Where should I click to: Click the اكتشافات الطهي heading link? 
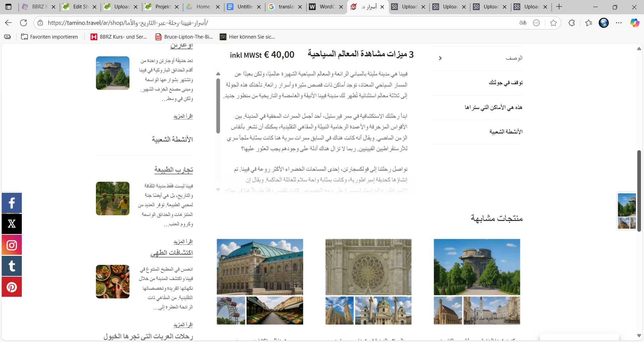(x=171, y=253)
